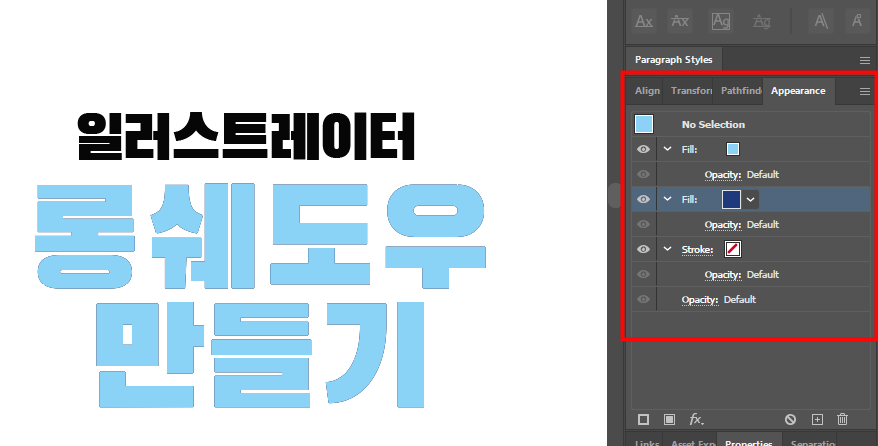Image resolution: width=878 pixels, height=446 pixels.
Task: Click the blue 롱쉐도우 text on canvas
Action: pos(260,236)
